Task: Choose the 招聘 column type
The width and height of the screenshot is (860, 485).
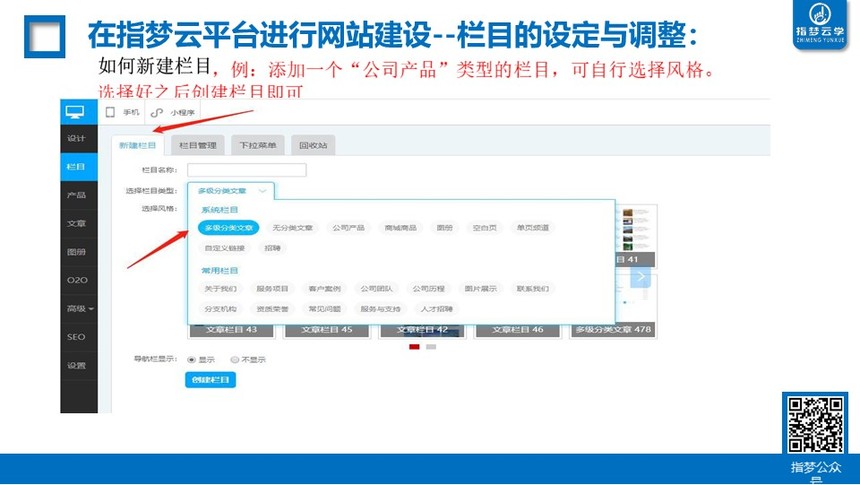Action: point(273,248)
